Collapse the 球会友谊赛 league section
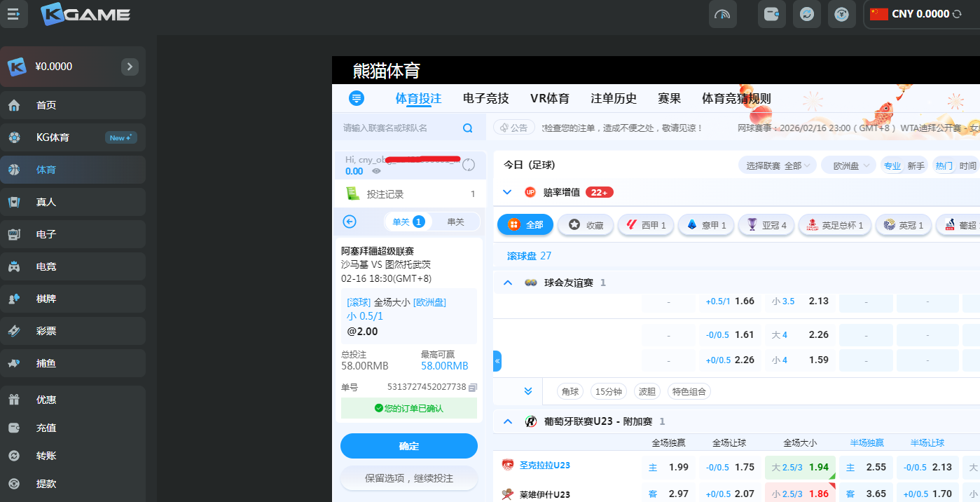980x502 pixels. coord(508,283)
